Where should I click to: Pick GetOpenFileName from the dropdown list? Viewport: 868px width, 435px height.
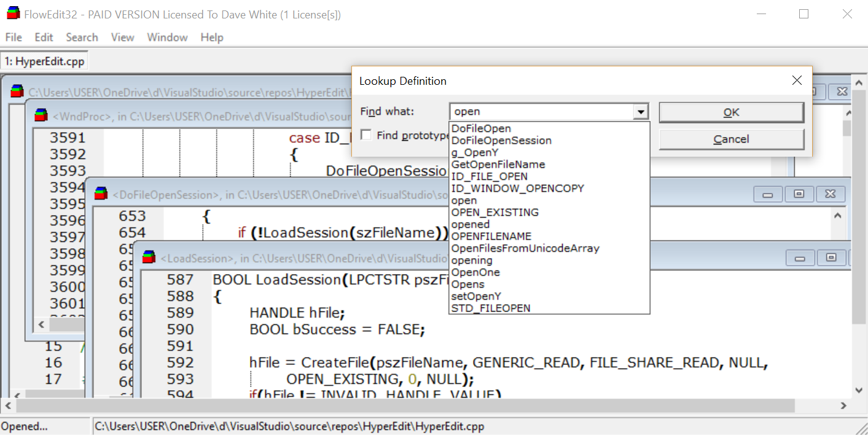click(x=498, y=165)
